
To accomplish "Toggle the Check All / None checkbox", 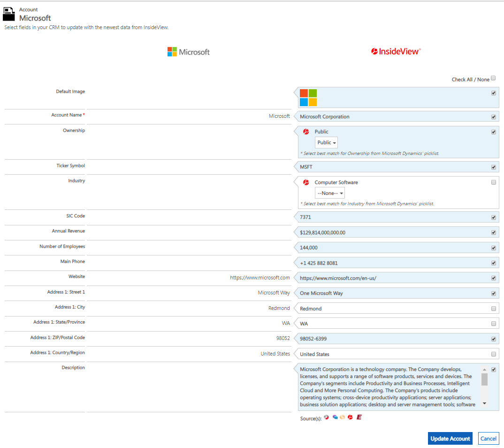I will point(493,78).
